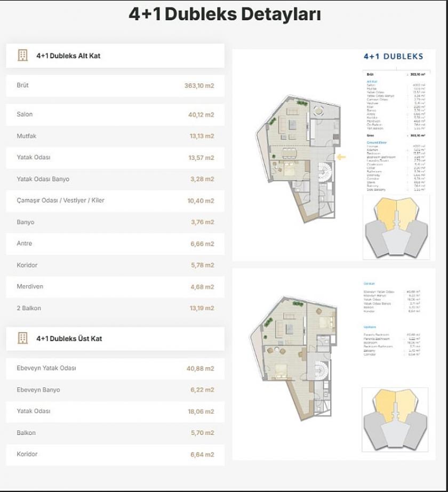Select Çamaşır Odası / Vestiyer / Kiler row
The width and height of the screenshot is (448, 492).
click(x=115, y=200)
